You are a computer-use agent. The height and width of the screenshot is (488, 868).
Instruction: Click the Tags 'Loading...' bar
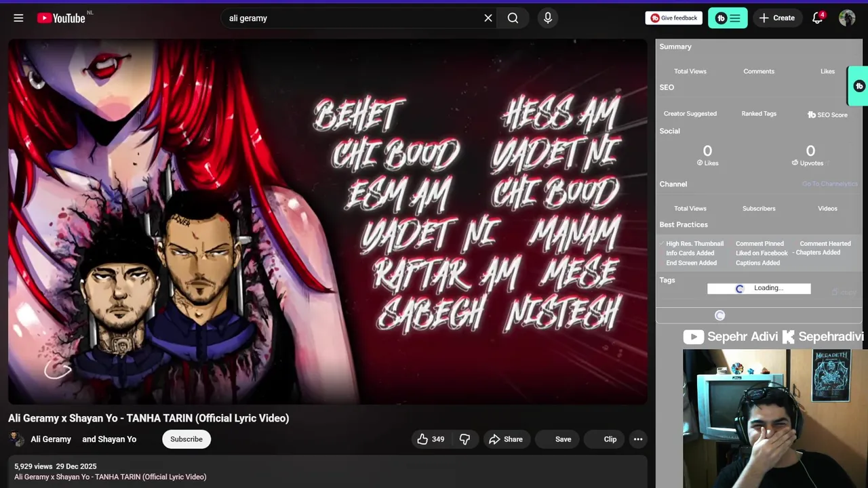coord(759,288)
